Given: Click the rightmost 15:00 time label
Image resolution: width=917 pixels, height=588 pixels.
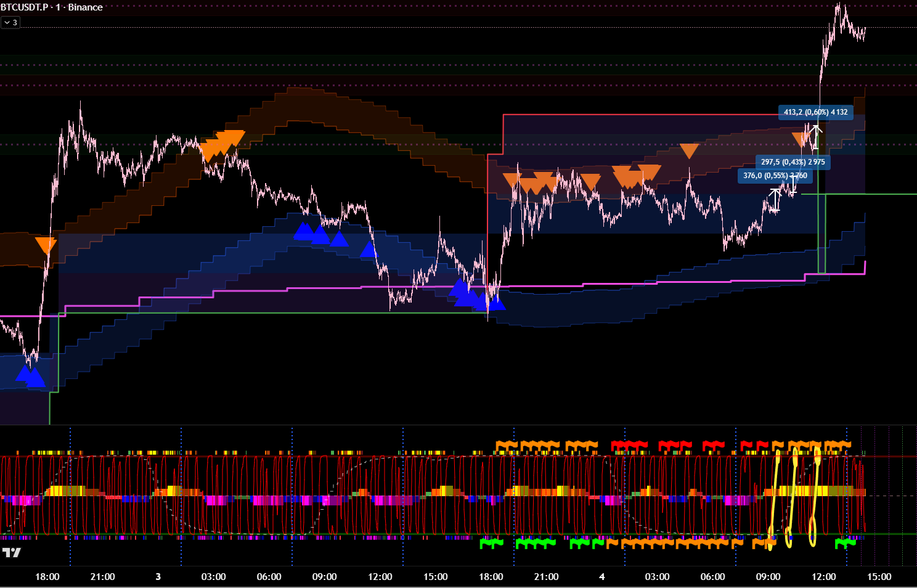Looking at the screenshot, I should (x=879, y=577).
